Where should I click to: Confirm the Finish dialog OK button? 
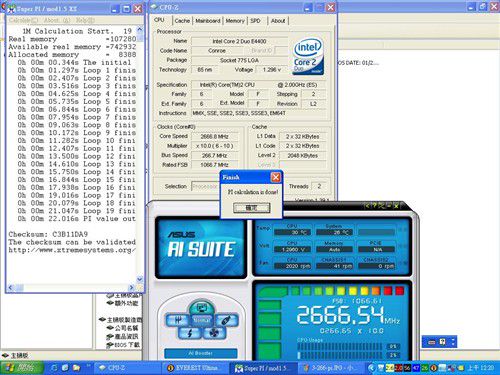[x=251, y=208]
